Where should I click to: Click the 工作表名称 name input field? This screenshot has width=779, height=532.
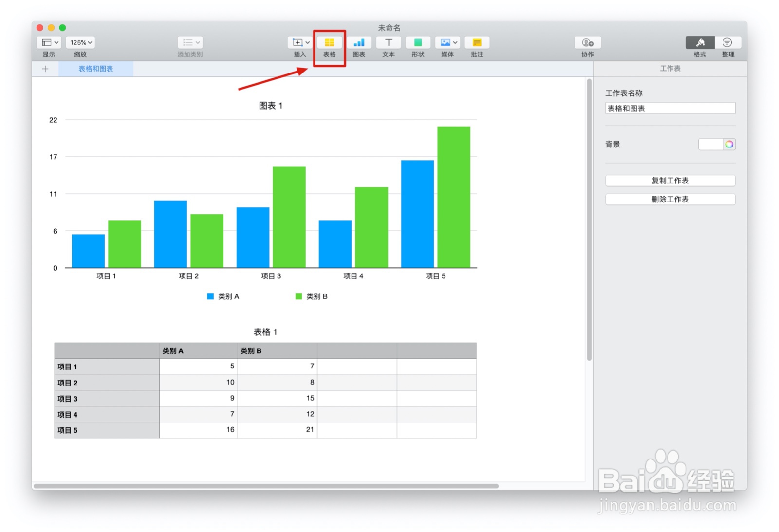coord(670,108)
